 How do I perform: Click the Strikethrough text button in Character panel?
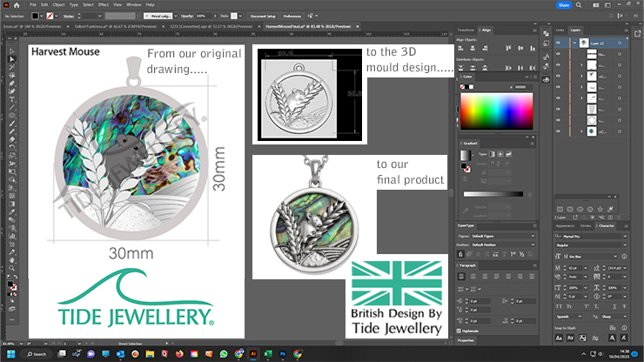click(624, 306)
